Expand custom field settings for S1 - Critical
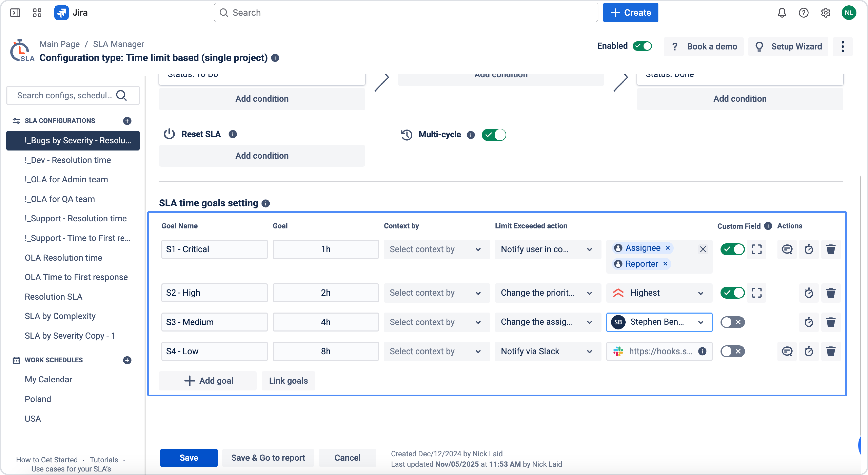Image resolution: width=868 pixels, height=475 pixels. pos(756,249)
